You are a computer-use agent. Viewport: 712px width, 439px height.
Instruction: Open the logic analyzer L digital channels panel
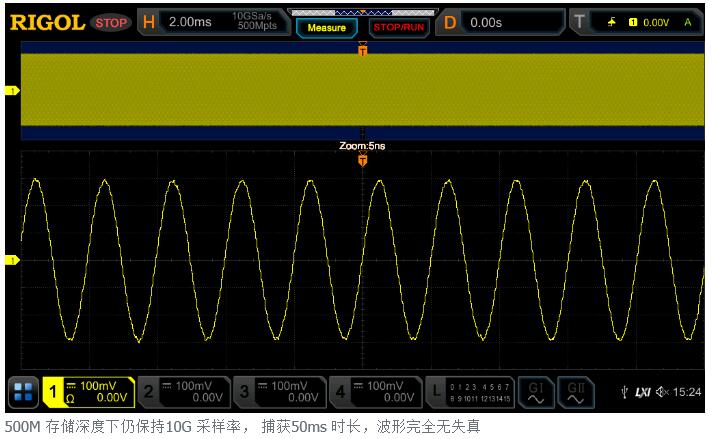(470, 392)
